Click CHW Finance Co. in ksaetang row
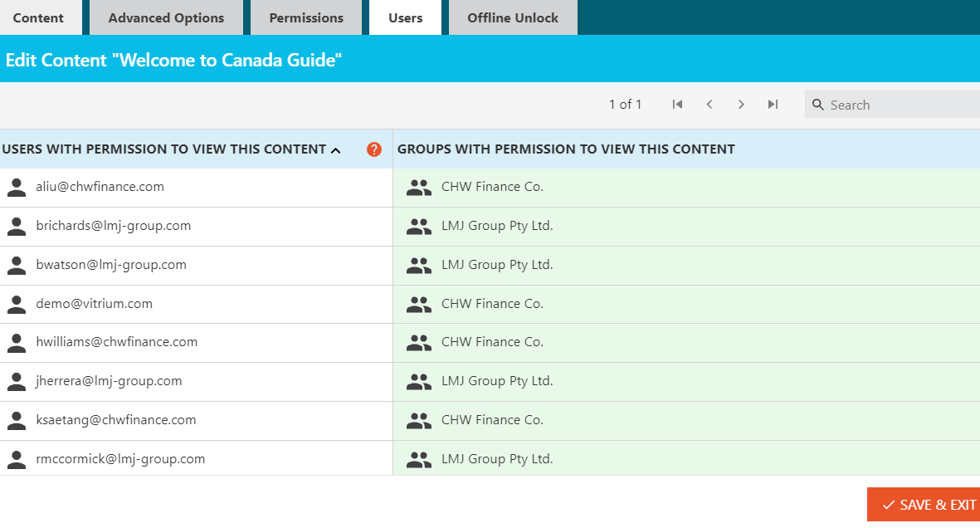Viewport: 980px width, 528px height. coord(493,420)
